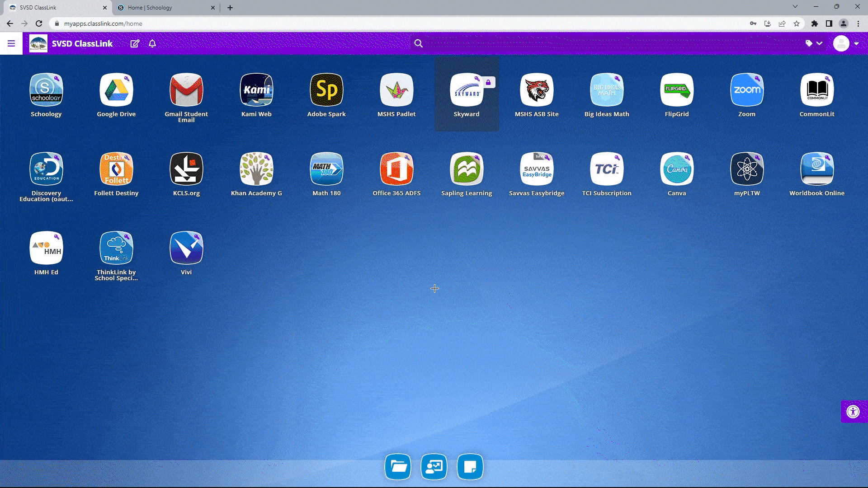Click the edit mode pencil icon
868x488 pixels.
pyautogui.click(x=135, y=43)
